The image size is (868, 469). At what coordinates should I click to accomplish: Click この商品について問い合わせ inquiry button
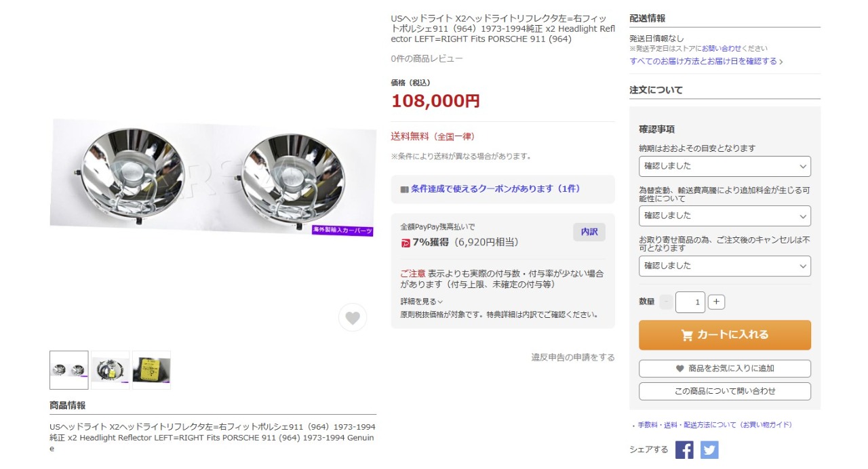[x=725, y=391]
